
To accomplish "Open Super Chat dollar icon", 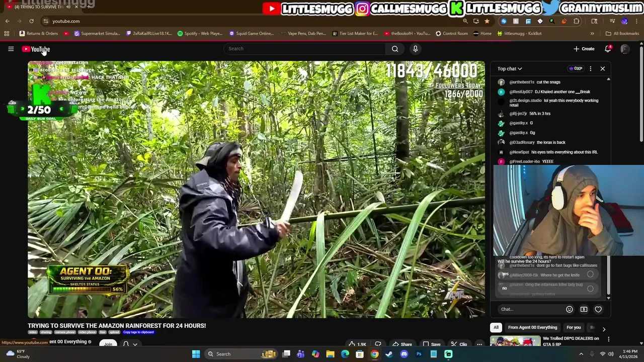I will [x=584, y=309].
